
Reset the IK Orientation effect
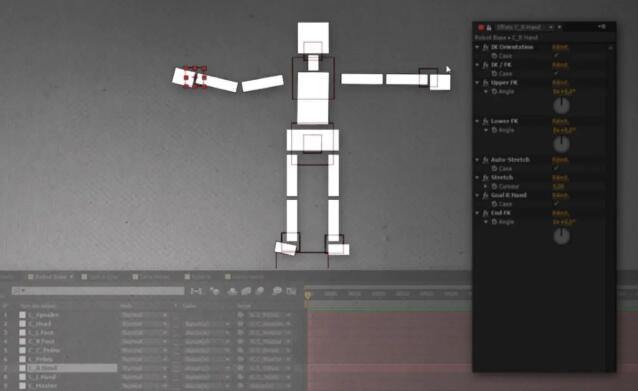(560, 47)
